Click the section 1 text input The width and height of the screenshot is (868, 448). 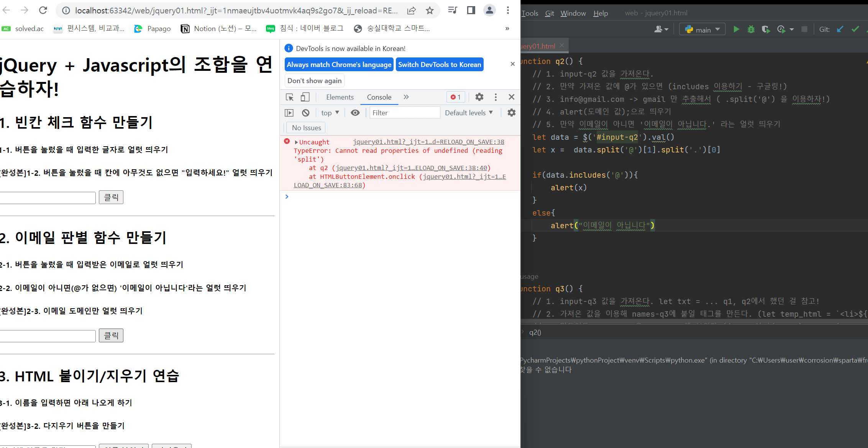pyautogui.click(x=48, y=198)
